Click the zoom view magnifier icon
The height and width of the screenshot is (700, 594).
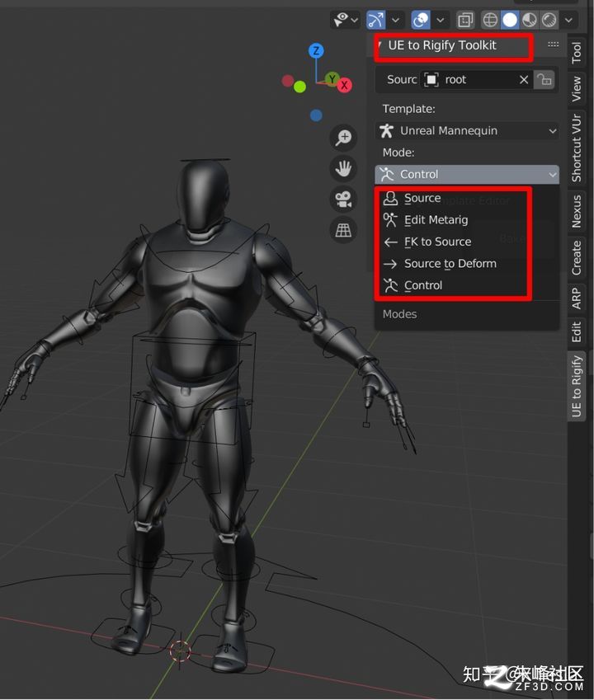tap(343, 137)
